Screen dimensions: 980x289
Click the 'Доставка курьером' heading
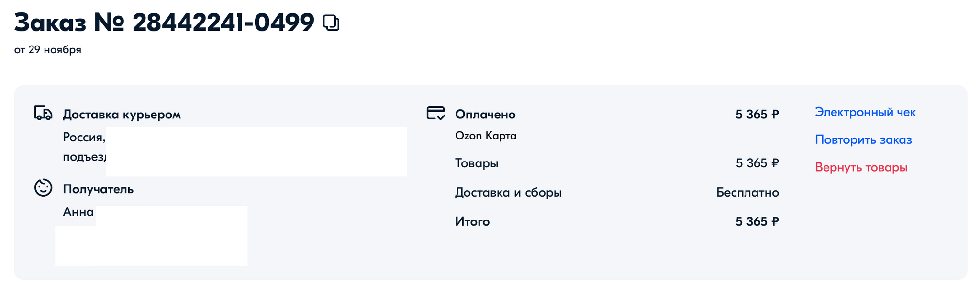click(122, 115)
